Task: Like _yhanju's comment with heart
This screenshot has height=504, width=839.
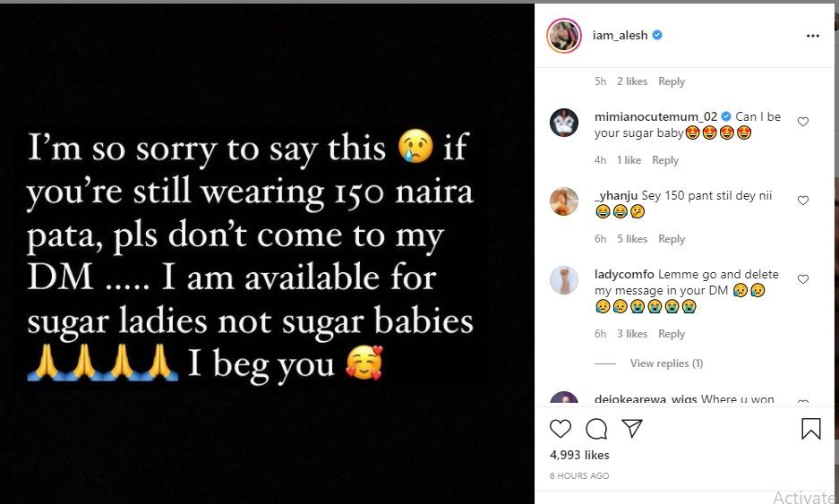Action: [803, 201]
